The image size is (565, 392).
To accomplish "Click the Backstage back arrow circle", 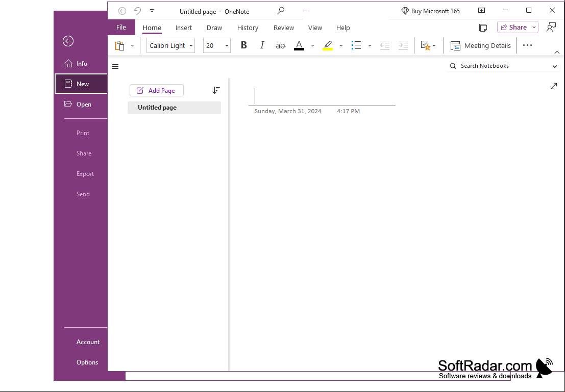I will (68, 41).
